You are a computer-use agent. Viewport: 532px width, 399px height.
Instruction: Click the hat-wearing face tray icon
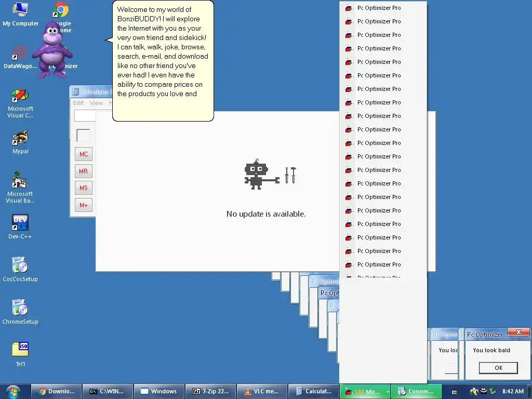(x=484, y=391)
